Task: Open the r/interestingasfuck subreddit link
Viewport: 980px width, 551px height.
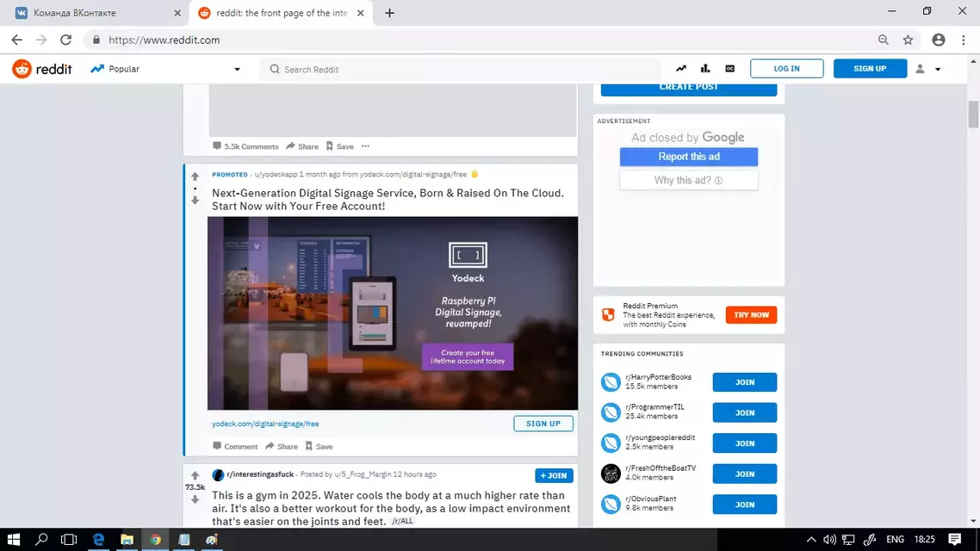Action: click(260, 474)
